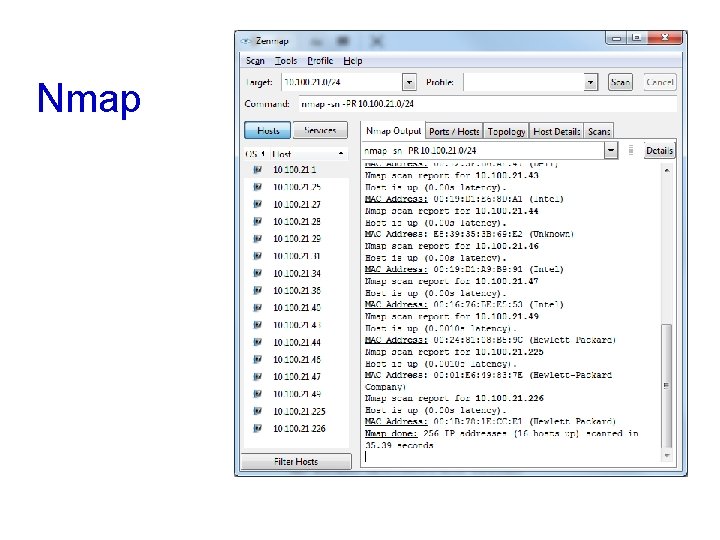Click OS icon beside host 10.100.21.49
Viewport: 720px width, 540px height.
(x=258, y=394)
